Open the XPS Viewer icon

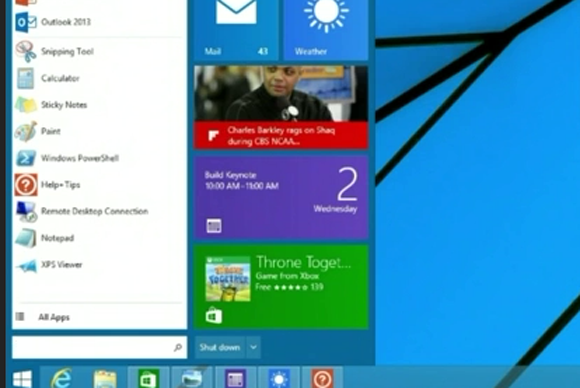(27, 265)
